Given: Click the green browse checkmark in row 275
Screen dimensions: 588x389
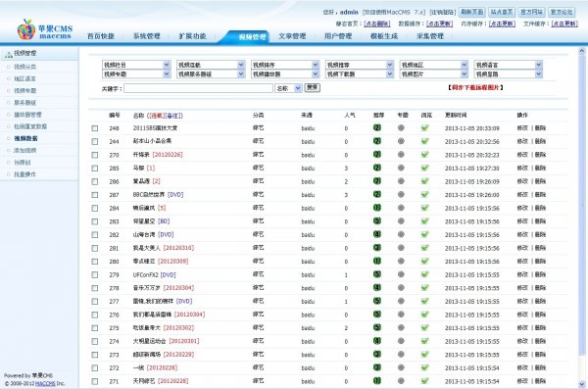Looking at the screenshot, I should pyautogui.click(x=425, y=328).
